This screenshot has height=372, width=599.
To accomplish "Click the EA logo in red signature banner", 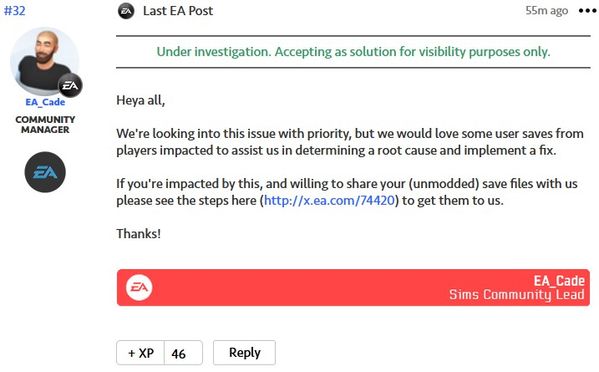I will pos(139,287).
